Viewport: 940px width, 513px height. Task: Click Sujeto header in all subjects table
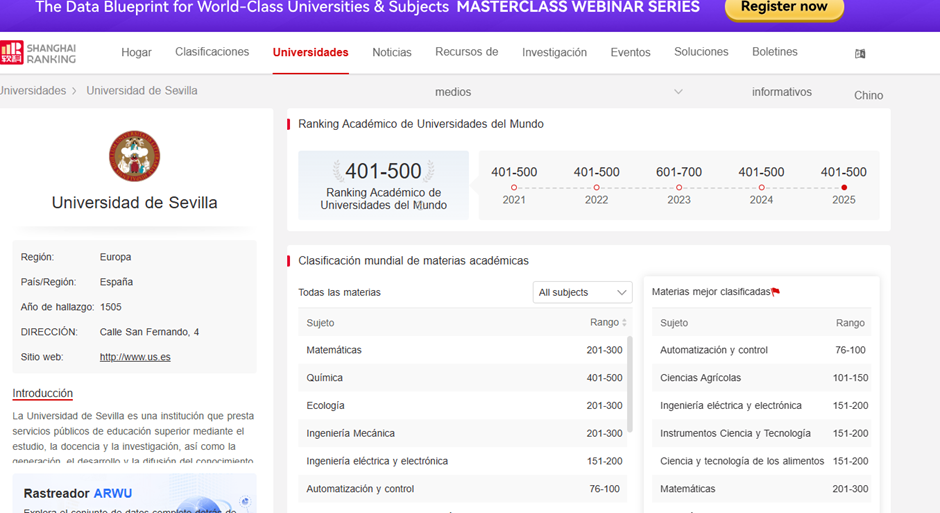(x=320, y=322)
